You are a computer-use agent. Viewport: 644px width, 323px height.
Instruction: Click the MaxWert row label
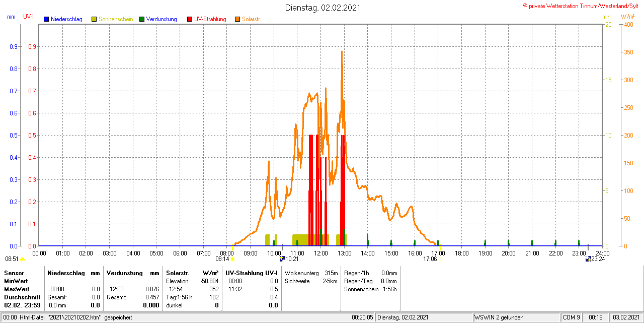17,289
